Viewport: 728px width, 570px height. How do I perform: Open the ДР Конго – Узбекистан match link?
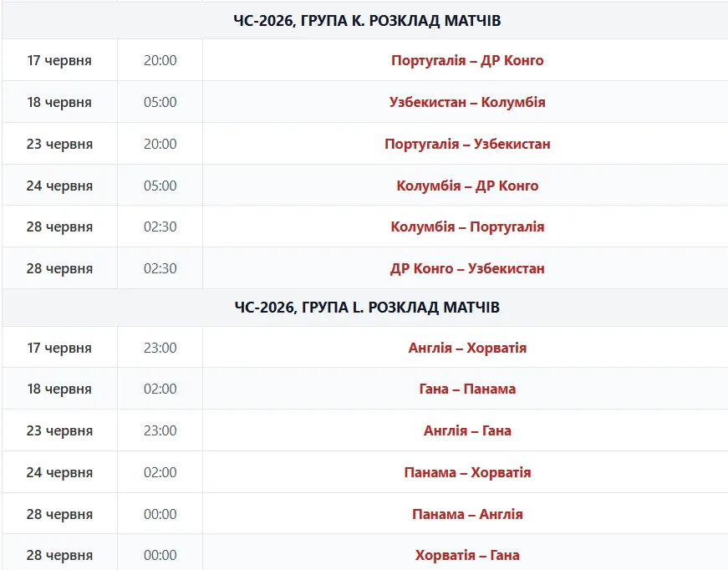pyautogui.click(x=467, y=268)
